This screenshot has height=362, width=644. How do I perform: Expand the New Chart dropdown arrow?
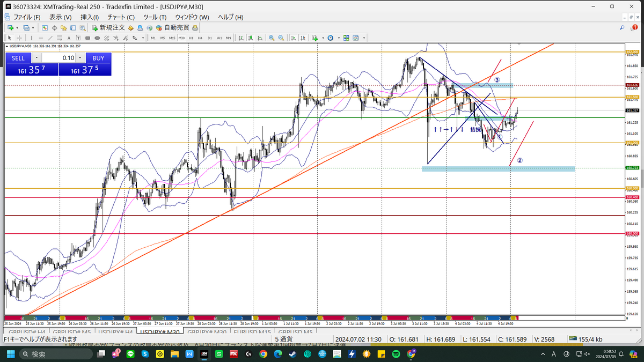[x=17, y=27]
